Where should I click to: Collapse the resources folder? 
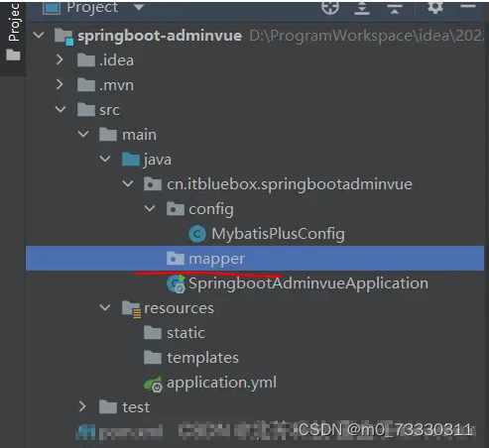105,307
